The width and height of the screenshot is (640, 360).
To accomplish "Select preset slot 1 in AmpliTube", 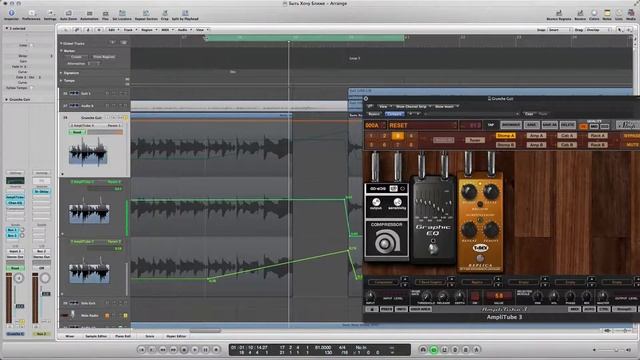I will pyautogui.click(x=371, y=136).
